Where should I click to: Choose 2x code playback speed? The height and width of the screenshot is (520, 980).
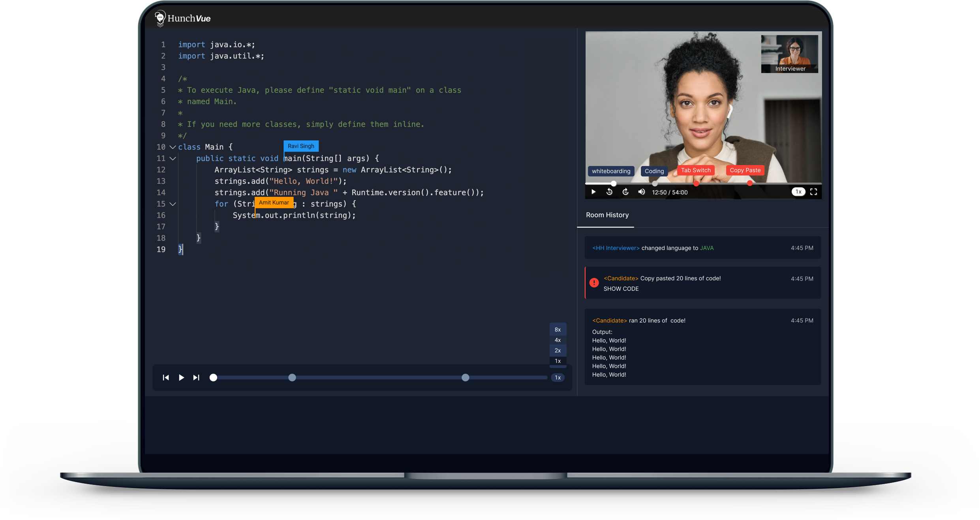[x=558, y=350]
